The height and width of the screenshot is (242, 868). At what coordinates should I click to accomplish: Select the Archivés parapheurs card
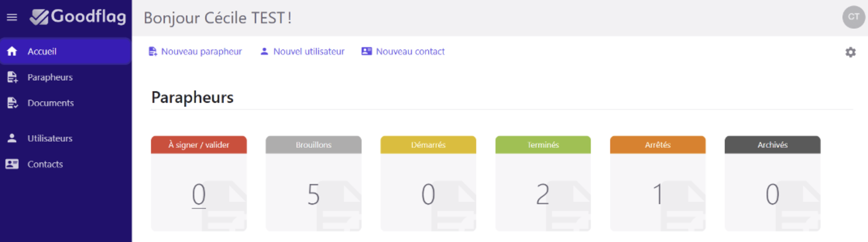[772, 184]
